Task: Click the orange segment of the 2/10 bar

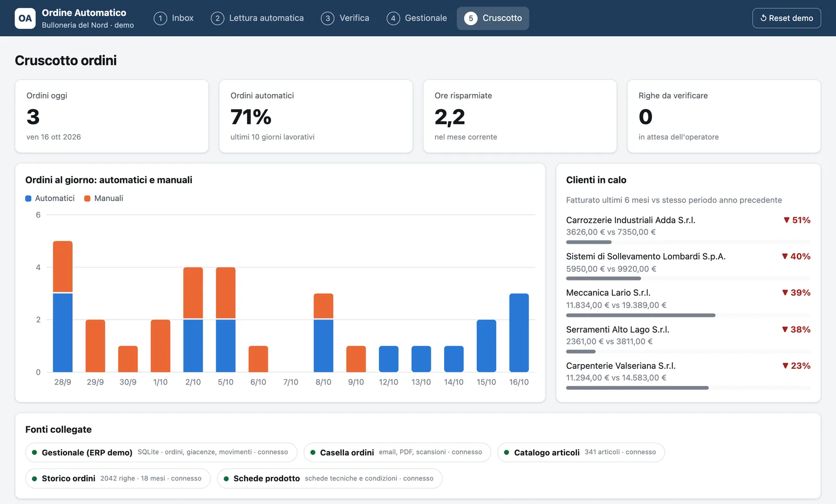Action: click(193, 292)
